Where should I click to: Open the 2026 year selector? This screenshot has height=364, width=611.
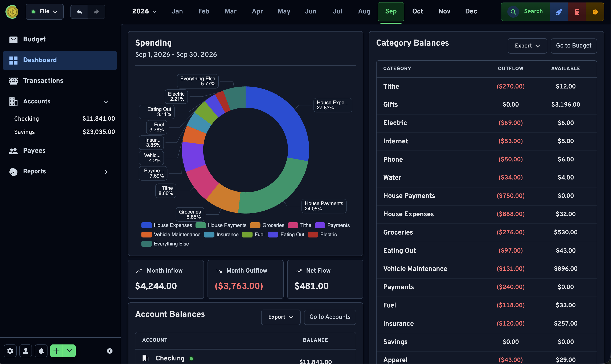pyautogui.click(x=144, y=11)
